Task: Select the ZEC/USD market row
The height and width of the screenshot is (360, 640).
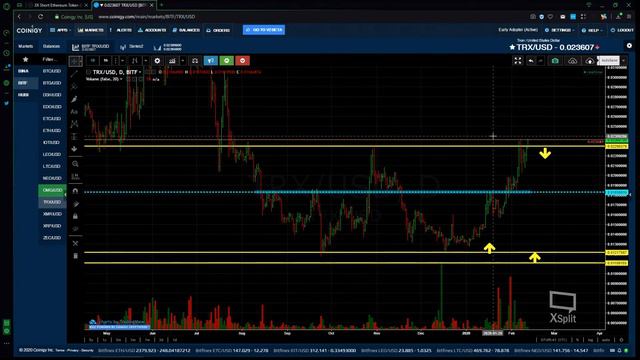Action: (x=52, y=238)
